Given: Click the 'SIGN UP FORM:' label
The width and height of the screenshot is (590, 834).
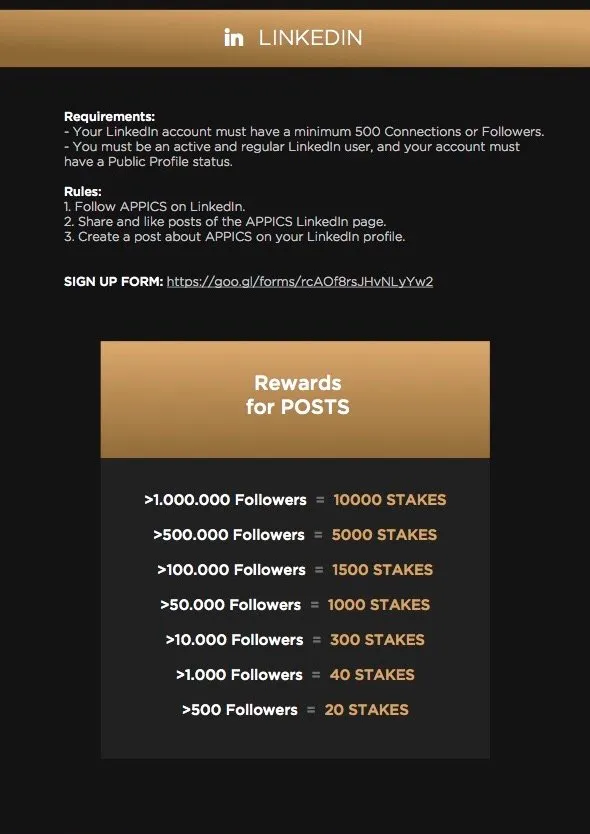Looking at the screenshot, I should [x=113, y=281].
